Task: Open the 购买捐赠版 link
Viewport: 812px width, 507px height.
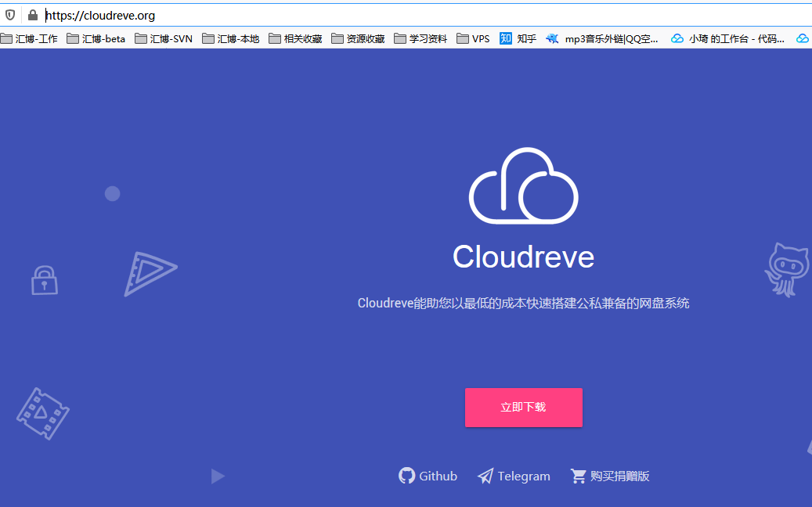Action: click(x=610, y=476)
